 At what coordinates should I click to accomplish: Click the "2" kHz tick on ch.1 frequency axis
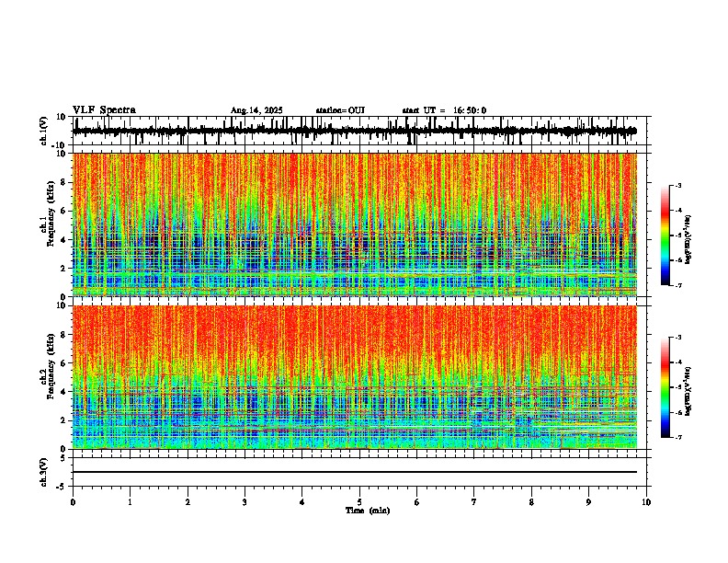[63, 268]
